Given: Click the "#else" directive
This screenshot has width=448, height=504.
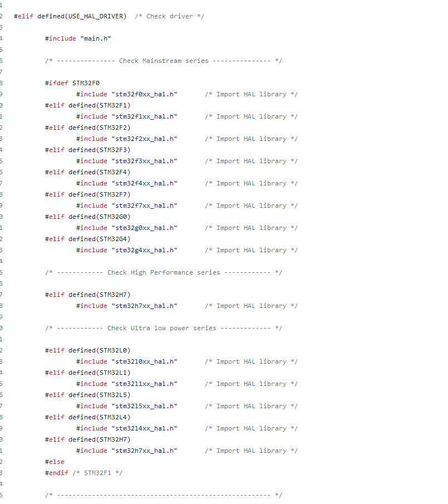Looking at the screenshot, I should click(55, 462).
